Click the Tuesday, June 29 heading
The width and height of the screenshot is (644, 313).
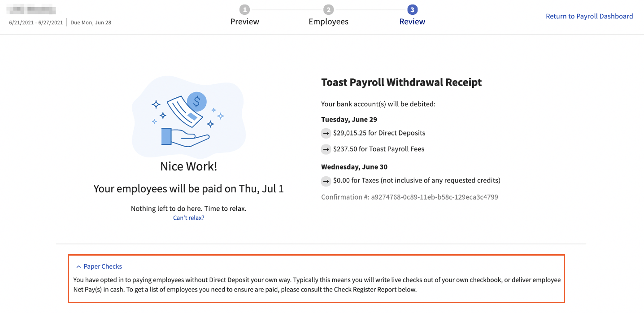(349, 119)
